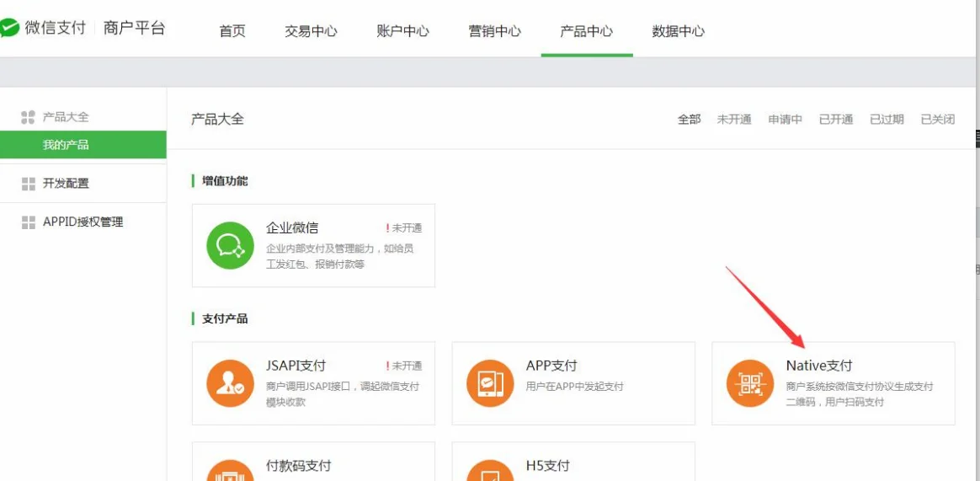980x481 pixels.
Task: Select the 产品中心 tab
Action: pyautogui.click(x=586, y=30)
